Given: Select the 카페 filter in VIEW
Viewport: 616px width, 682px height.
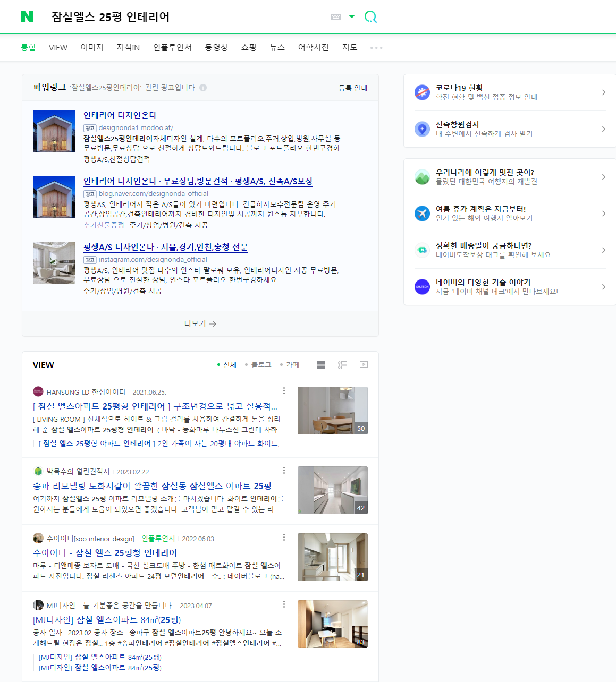Looking at the screenshot, I should (290, 365).
